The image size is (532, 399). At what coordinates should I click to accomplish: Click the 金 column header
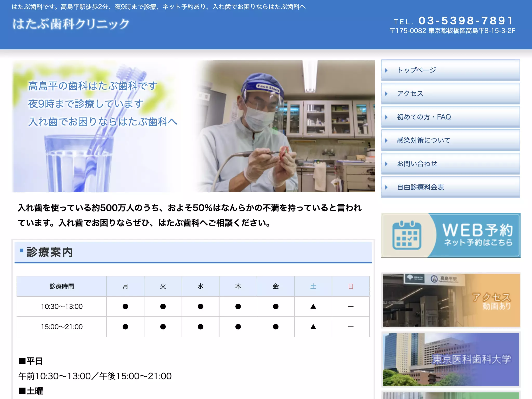(276, 286)
